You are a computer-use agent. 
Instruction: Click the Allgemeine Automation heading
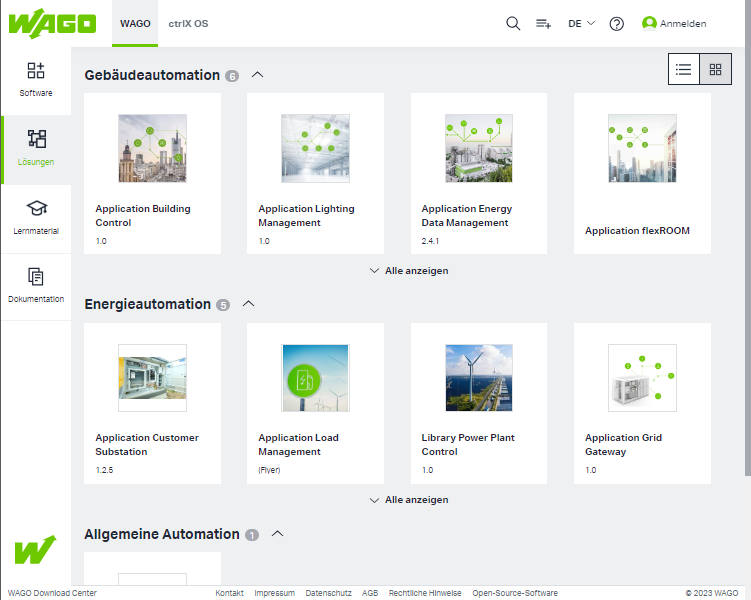[162, 534]
